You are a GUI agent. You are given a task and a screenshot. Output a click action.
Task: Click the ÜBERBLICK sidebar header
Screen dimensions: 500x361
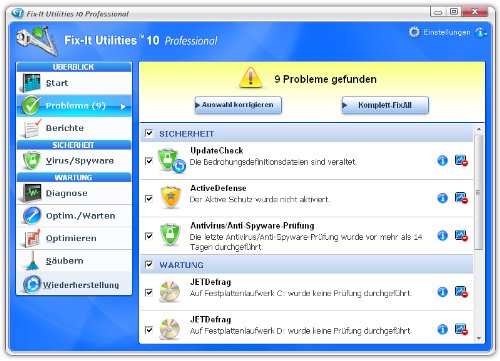coord(74,67)
